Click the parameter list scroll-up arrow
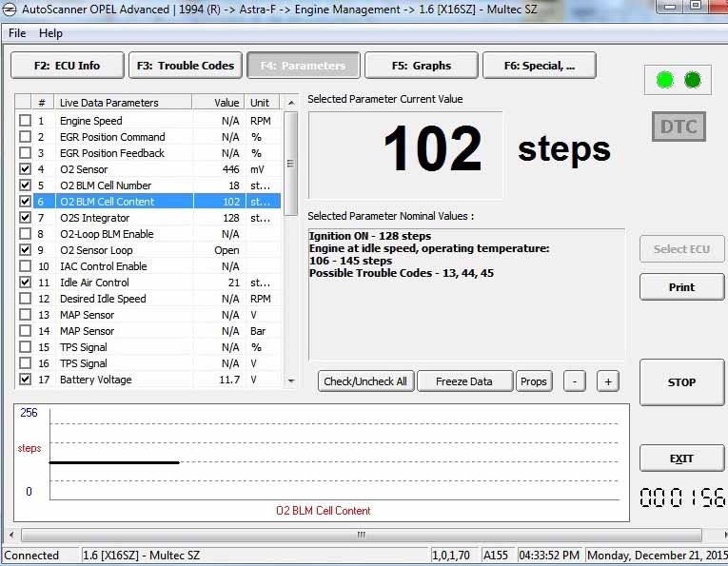The width and height of the screenshot is (728, 566). click(290, 119)
